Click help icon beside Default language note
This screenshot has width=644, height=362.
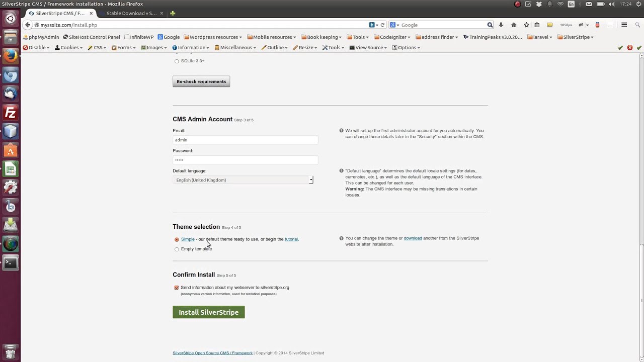[x=341, y=171]
